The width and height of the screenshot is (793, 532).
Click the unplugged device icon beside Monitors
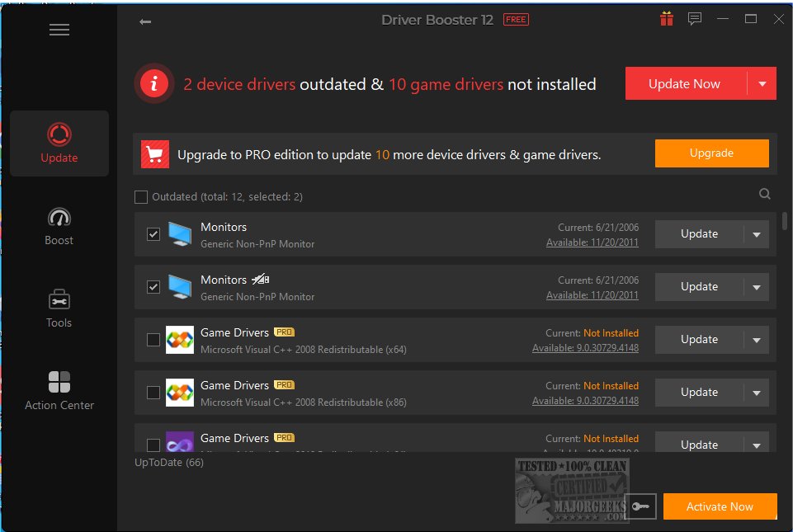tap(261, 279)
